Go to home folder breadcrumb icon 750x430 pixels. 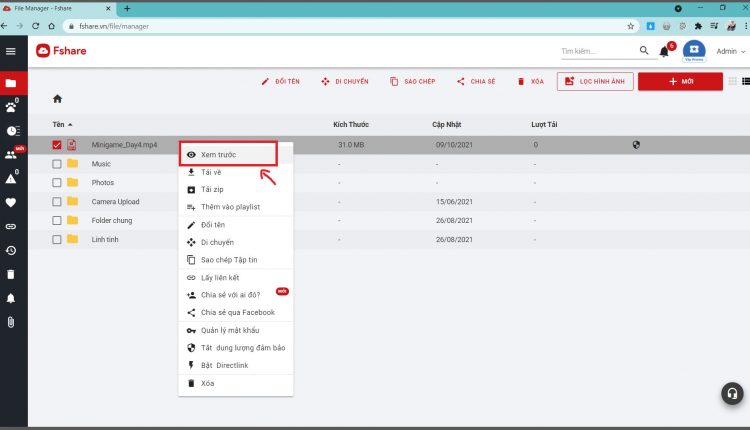[57, 99]
